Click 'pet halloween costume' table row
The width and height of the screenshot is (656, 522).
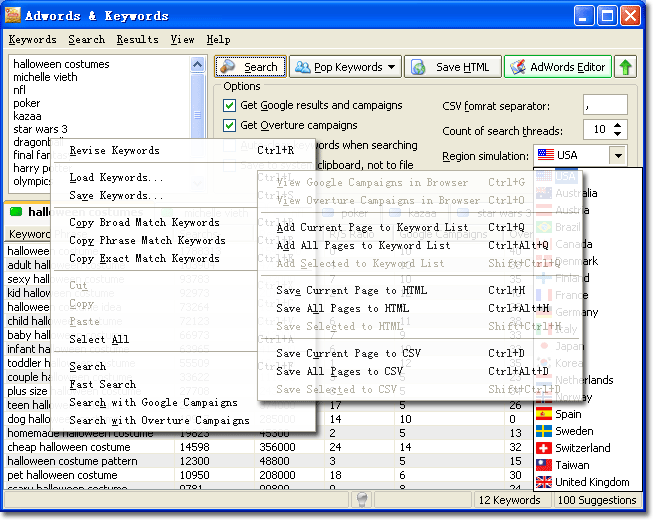[268, 475]
